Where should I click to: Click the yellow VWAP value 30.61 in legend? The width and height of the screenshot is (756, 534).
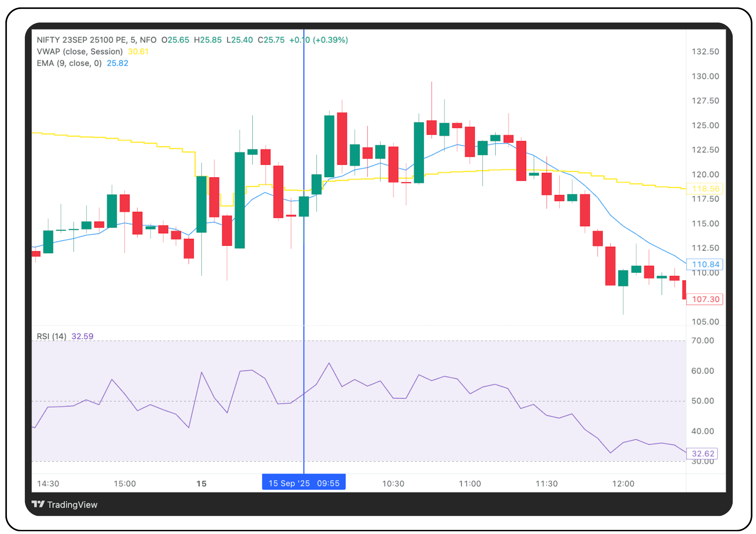tap(138, 52)
